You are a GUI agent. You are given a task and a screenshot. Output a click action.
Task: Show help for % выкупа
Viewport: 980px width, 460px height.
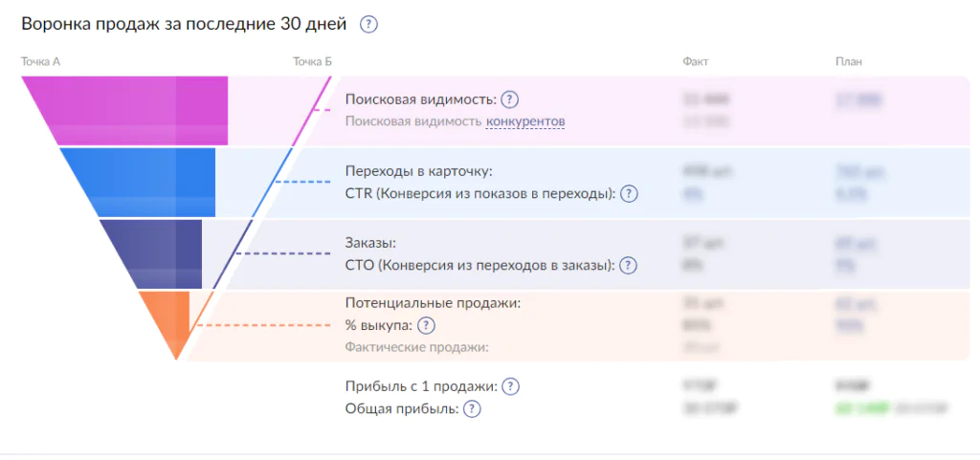pyautogui.click(x=426, y=325)
